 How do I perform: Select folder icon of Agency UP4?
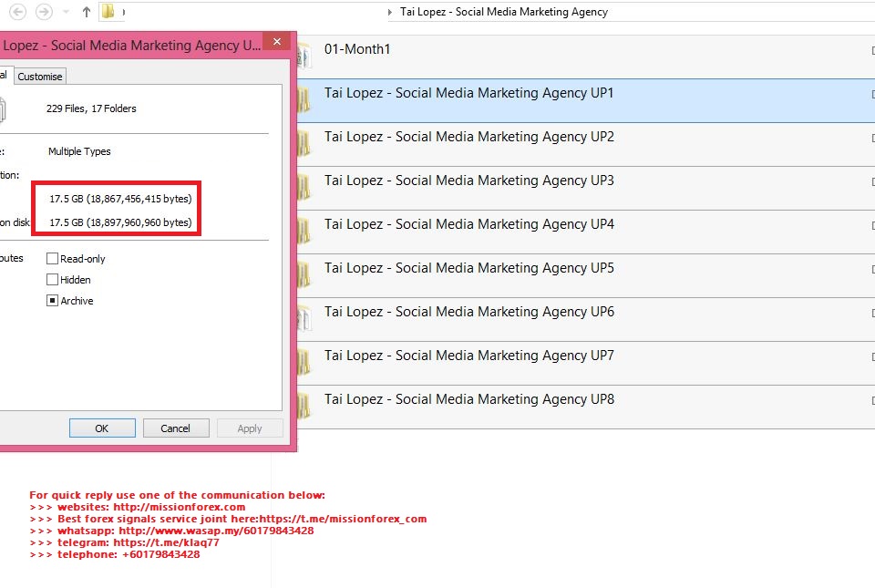pos(304,231)
